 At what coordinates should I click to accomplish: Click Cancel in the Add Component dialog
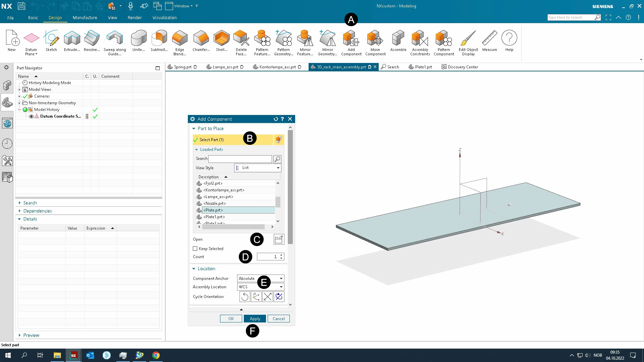(279, 318)
